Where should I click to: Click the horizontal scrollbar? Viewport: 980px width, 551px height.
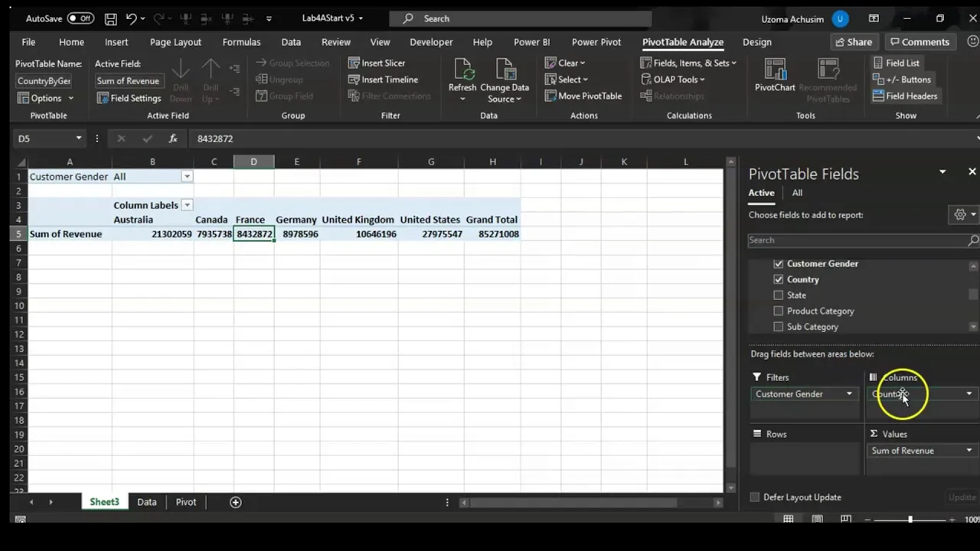pos(574,503)
